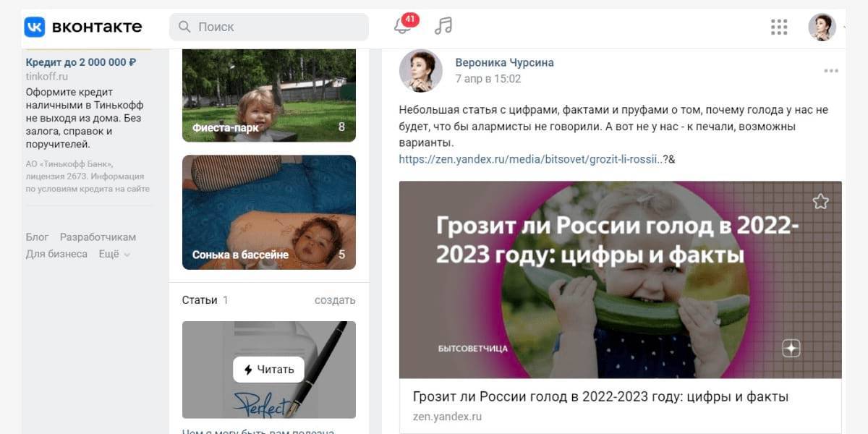Open the VK services grid icon
Image resolution: width=868 pixels, height=434 pixels.
coord(779,27)
